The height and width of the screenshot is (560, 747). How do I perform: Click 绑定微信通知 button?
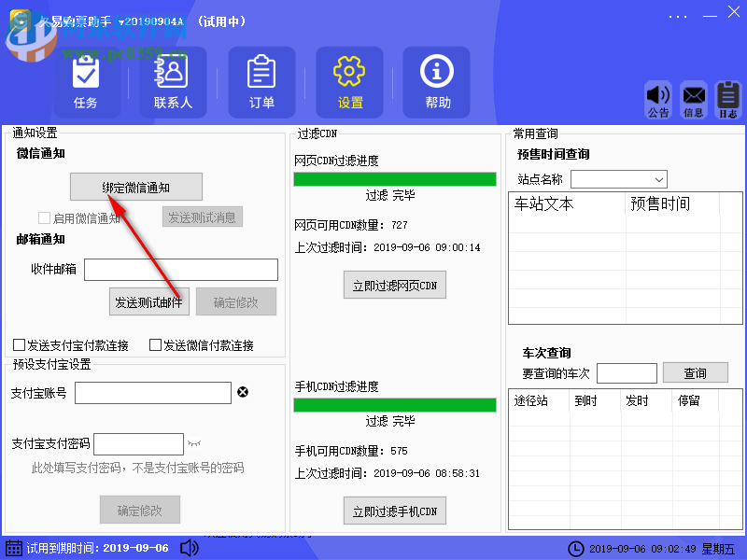pyautogui.click(x=136, y=188)
